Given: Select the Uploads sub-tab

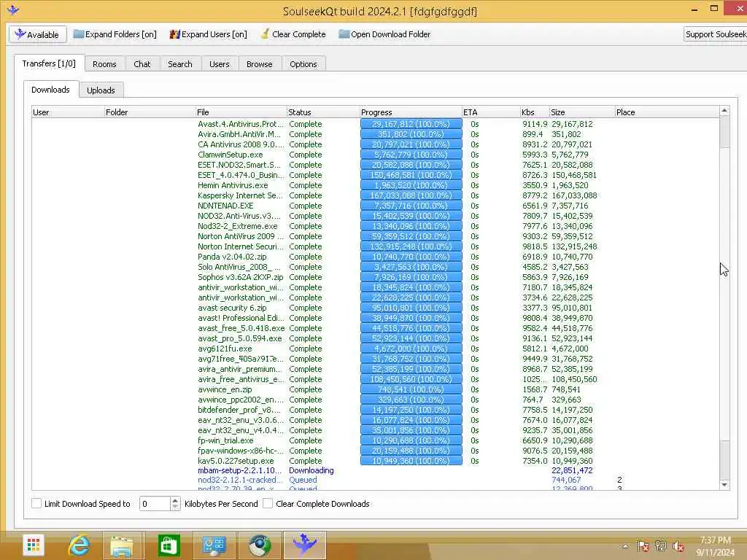Looking at the screenshot, I should pyautogui.click(x=101, y=90).
